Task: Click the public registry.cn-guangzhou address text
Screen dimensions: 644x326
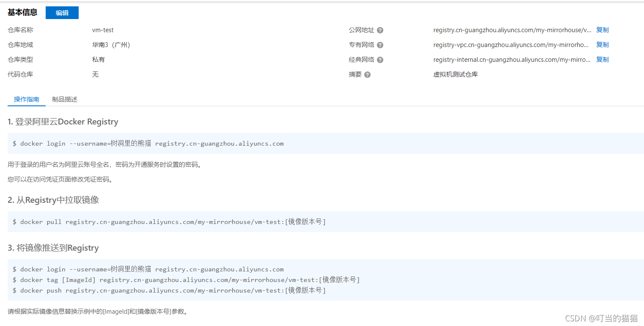Action: [x=512, y=30]
